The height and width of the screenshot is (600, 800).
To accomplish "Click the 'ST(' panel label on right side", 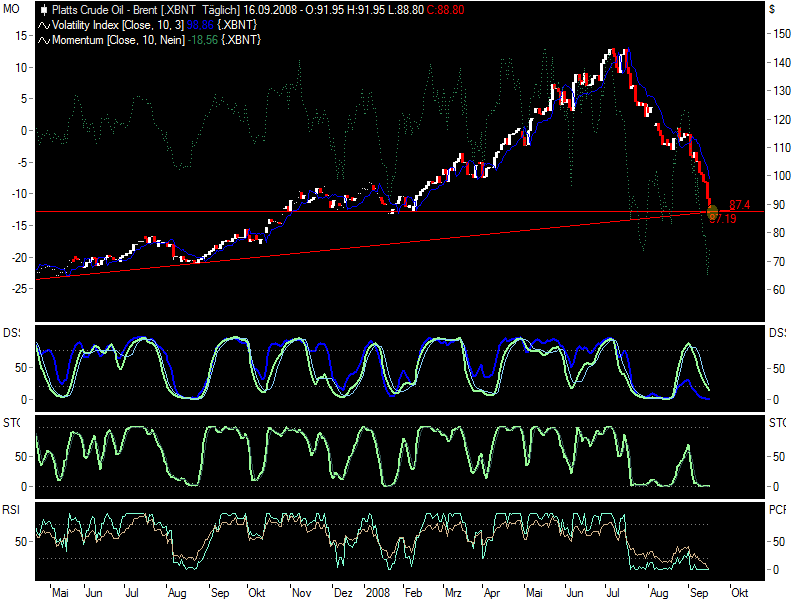I will [778, 422].
